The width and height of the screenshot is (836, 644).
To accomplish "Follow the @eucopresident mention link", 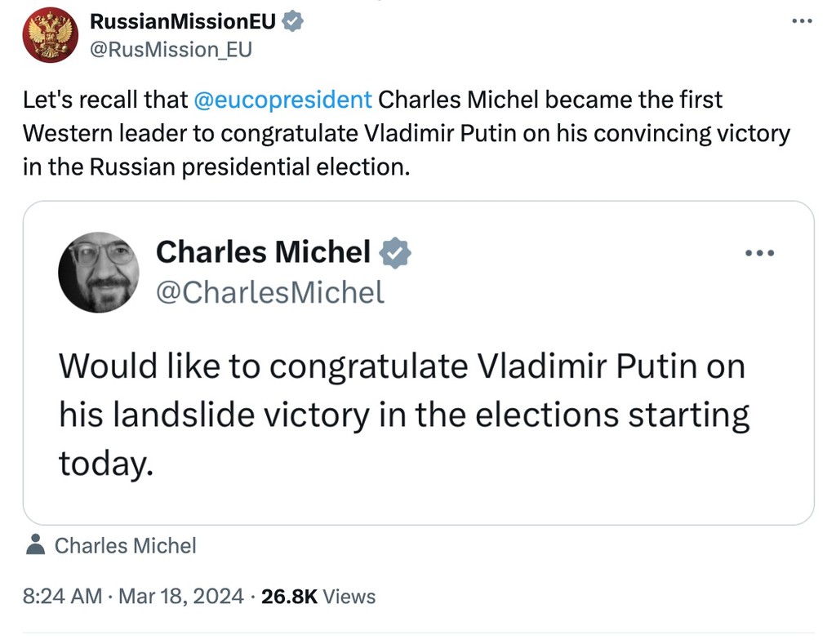I will (283, 100).
